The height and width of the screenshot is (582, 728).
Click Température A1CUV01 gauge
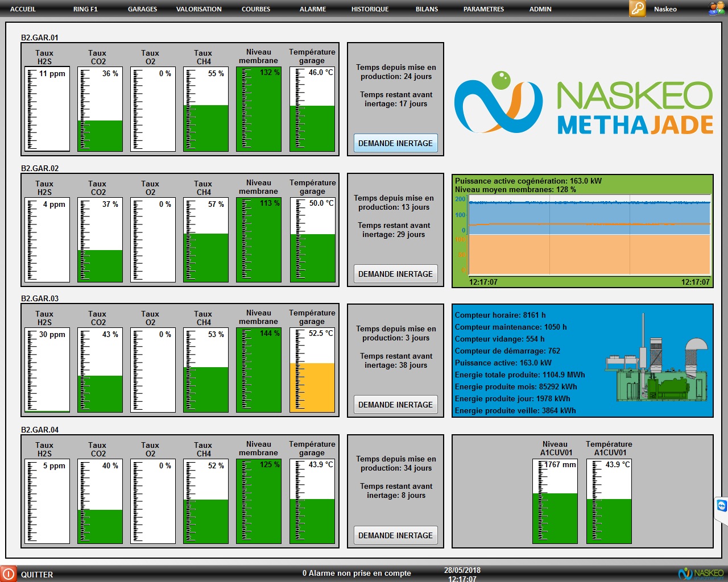coord(609,501)
